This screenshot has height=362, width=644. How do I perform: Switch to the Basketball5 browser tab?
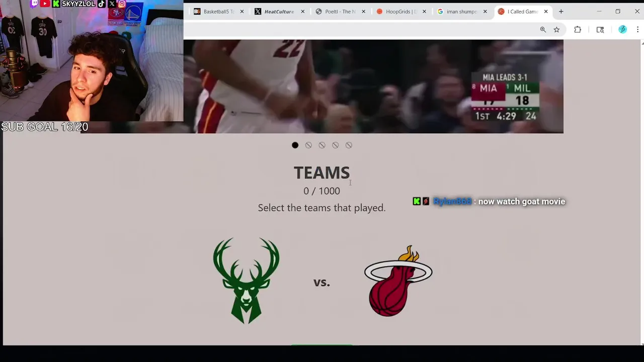(x=219, y=12)
